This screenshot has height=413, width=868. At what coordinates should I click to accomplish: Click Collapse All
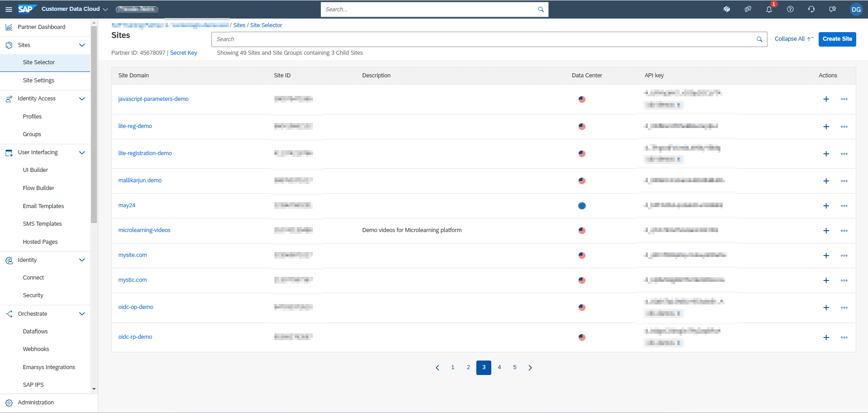tap(794, 39)
